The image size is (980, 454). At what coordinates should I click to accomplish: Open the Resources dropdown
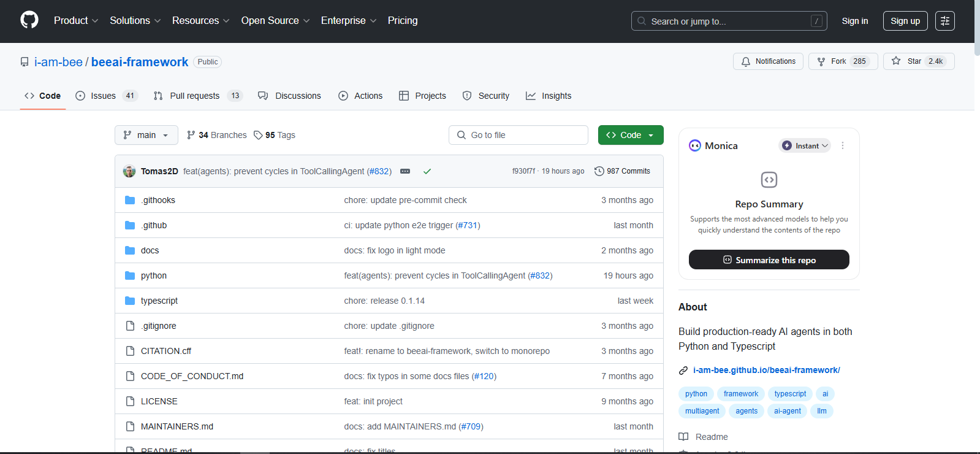(x=201, y=21)
